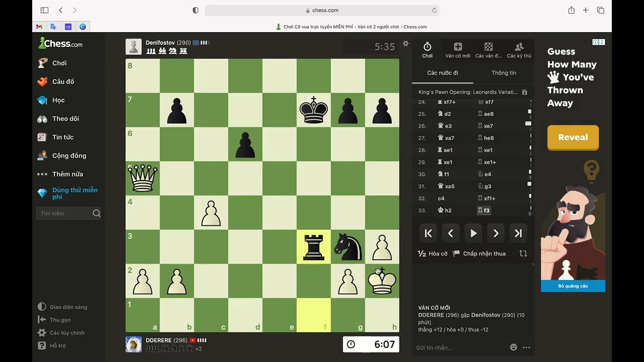644x362 pixels.
Task: Click the Dùng thử miễn phí diamond link
Action: click(x=69, y=194)
